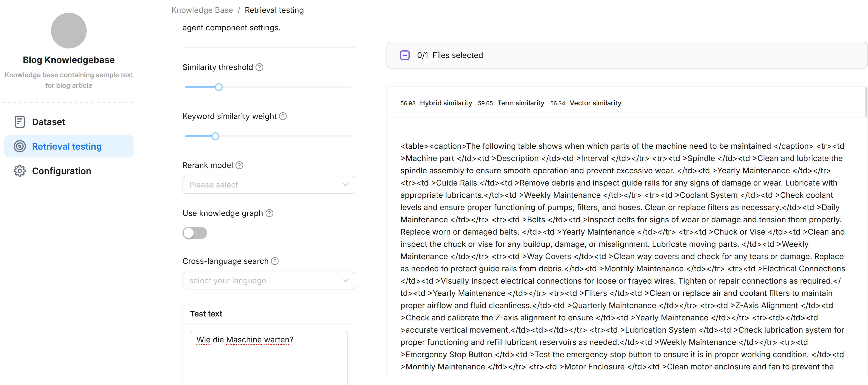The width and height of the screenshot is (868, 385).
Task: Click the Dataset document icon
Action: (x=20, y=122)
